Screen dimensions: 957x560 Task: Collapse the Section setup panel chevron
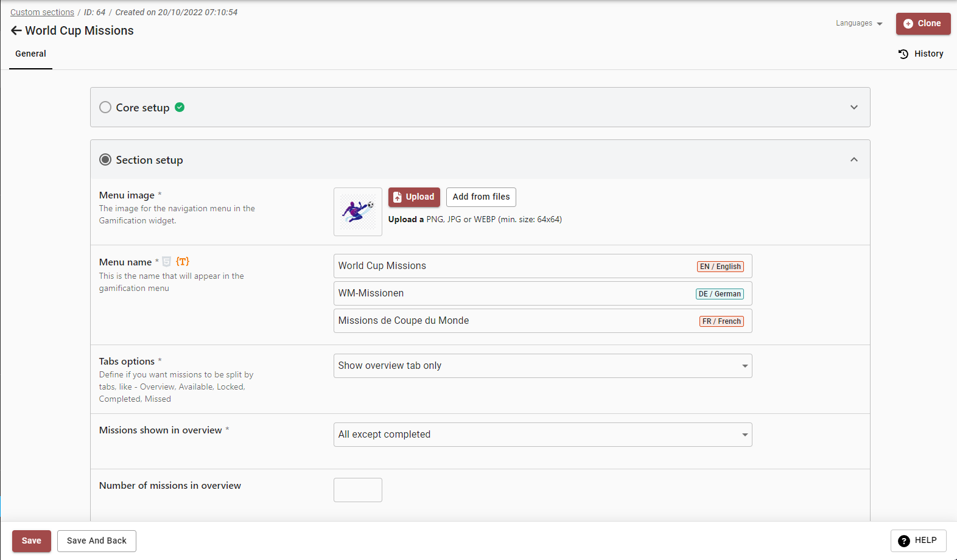[854, 159]
